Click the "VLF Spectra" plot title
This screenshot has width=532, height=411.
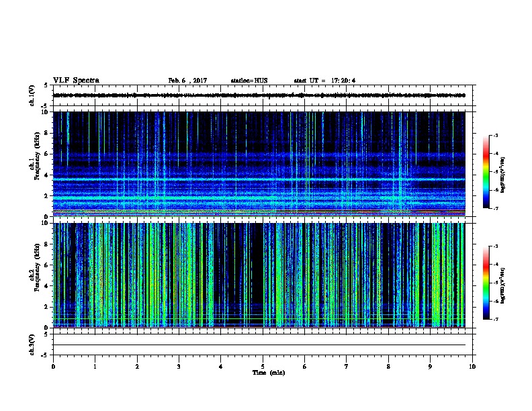(x=76, y=81)
